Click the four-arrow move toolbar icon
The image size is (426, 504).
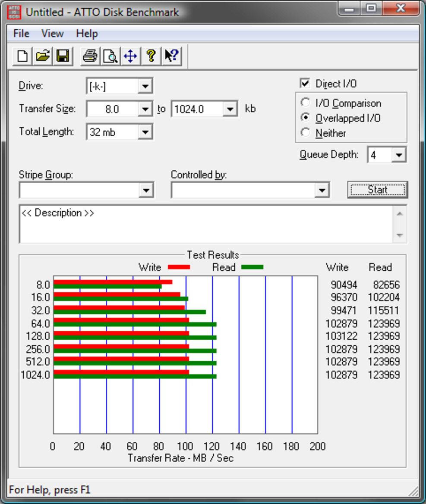pos(131,56)
